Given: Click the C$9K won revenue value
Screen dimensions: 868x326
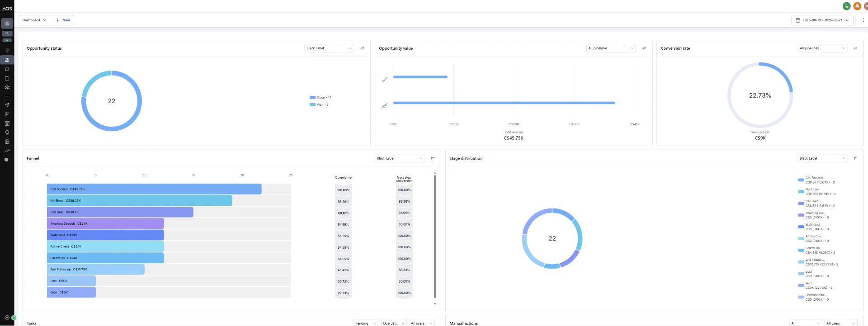Looking at the screenshot, I should (x=760, y=138).
